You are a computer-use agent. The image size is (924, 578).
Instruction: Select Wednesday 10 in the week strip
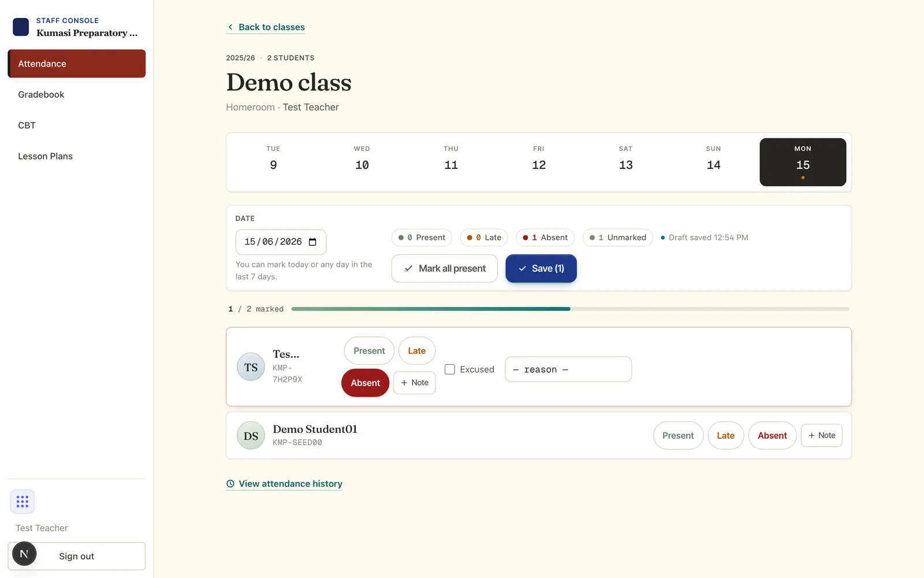coord(362,162)
